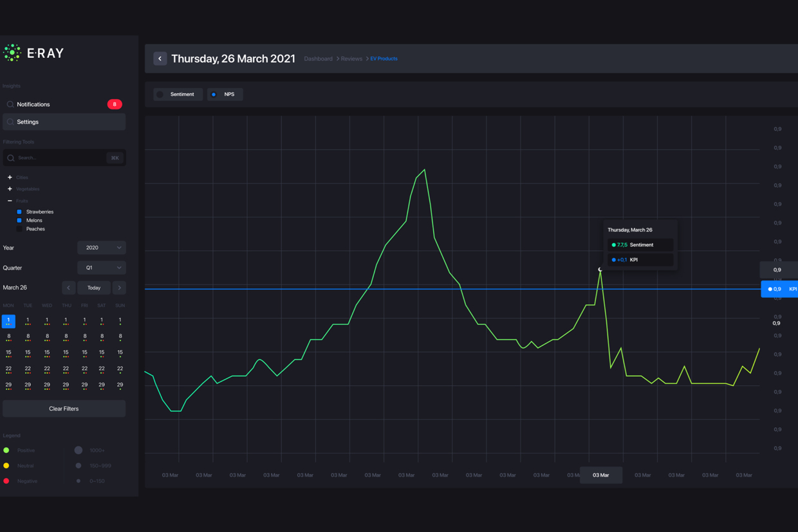Go to next day with right arrow
798x532 pixels.
point(119,288)
